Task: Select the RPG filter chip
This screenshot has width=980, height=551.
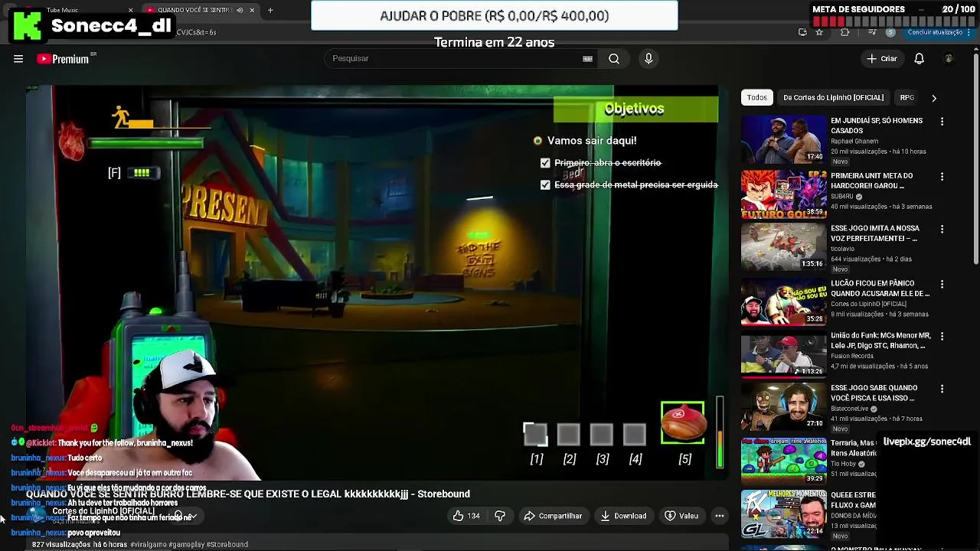Action: pos(907,98)
